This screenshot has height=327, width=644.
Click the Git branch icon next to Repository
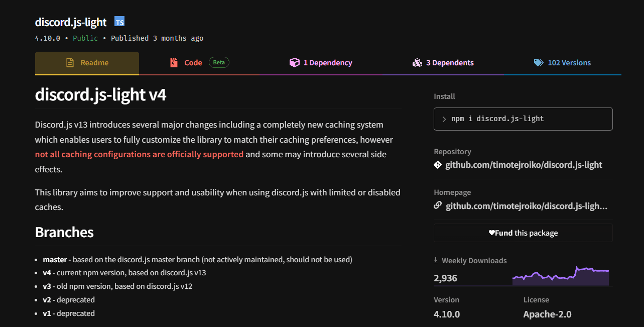437,164
